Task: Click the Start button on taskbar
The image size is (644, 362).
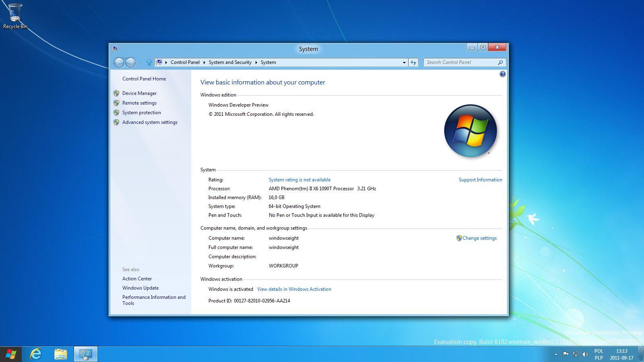Action: (x=11, y=354)
